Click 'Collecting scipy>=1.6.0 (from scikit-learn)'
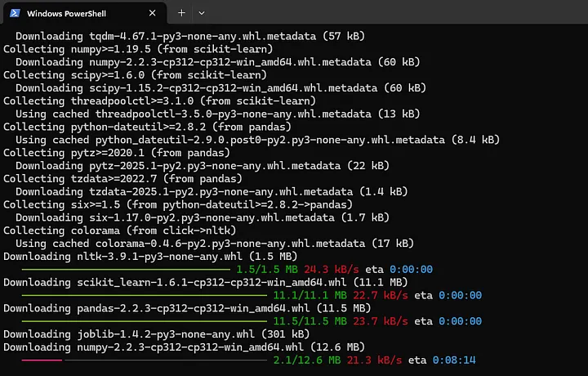Image resolution: width=588 pixels, height=376 pixels. [135, 75]
